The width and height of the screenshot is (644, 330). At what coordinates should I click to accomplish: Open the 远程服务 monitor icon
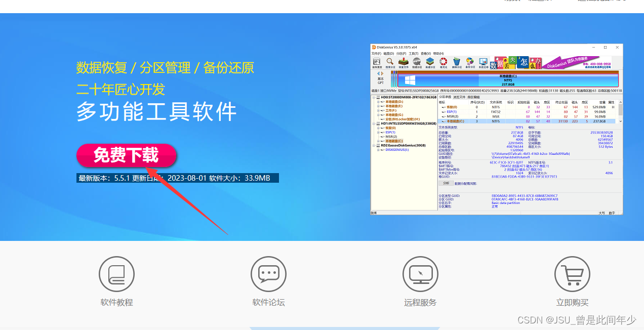(420, 274)
